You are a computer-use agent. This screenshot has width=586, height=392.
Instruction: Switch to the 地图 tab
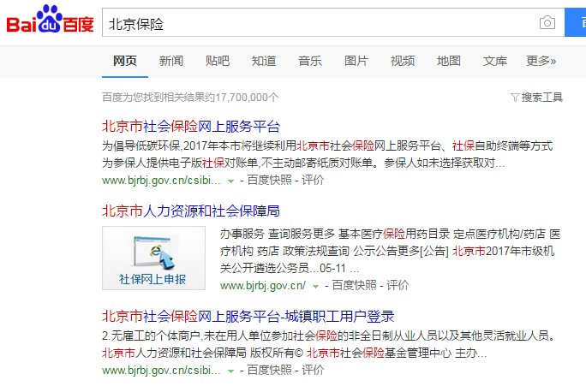[449, 61]
